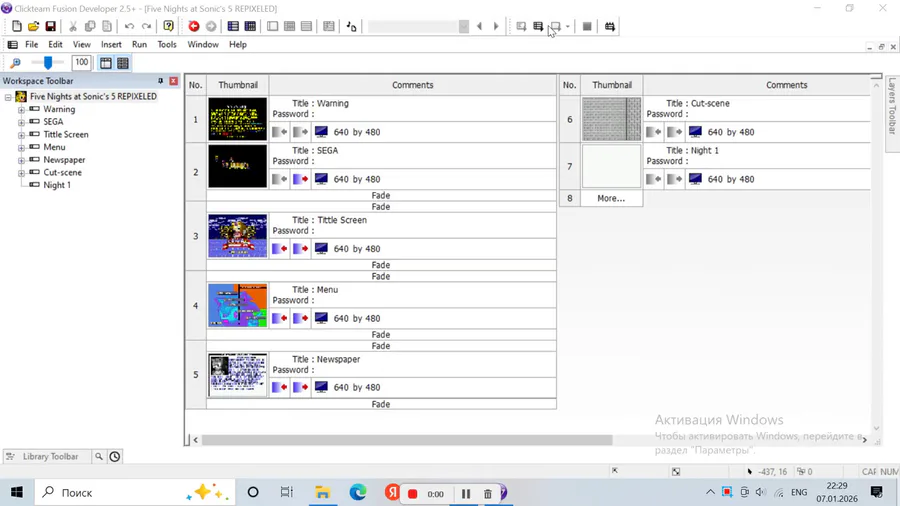Open the Event Editor toolbar icon
The height and width of the screenshot is (506, 900).
click(x=290, y=26)
